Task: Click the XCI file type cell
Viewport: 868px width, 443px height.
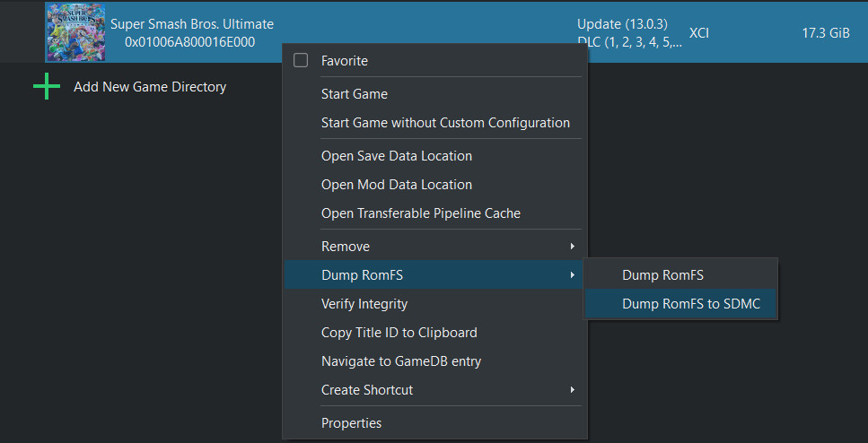Action: click(699, 33)
